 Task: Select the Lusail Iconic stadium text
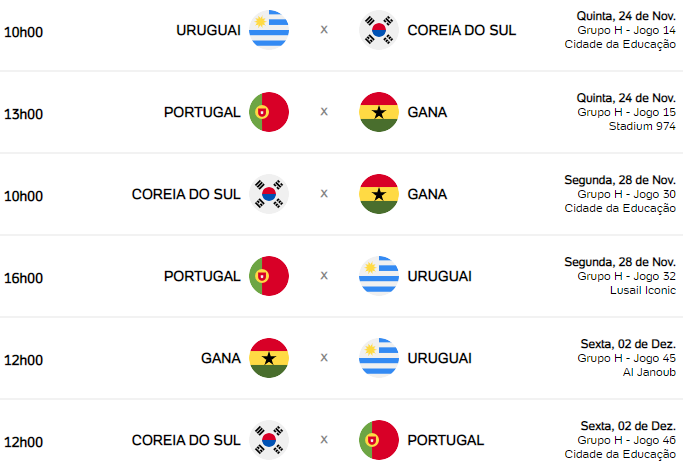coord(643,290)
